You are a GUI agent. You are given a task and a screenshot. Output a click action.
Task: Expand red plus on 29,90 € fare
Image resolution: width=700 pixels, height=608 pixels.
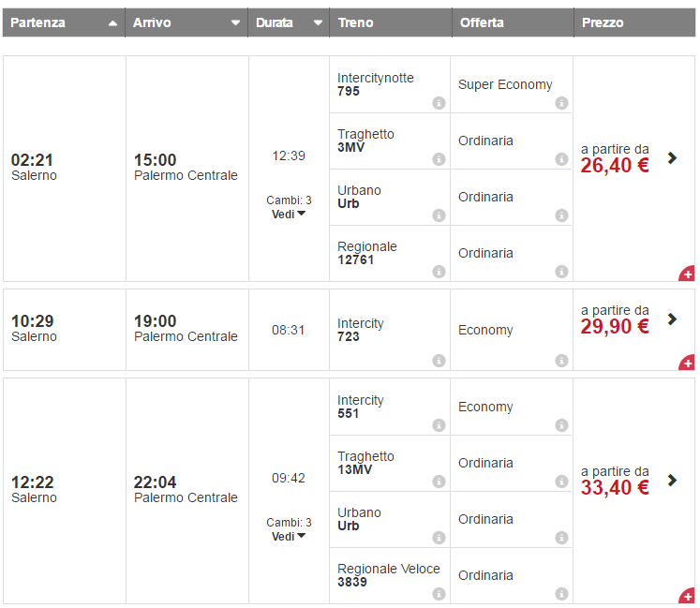pyautogui.click(x=687, y=363)
